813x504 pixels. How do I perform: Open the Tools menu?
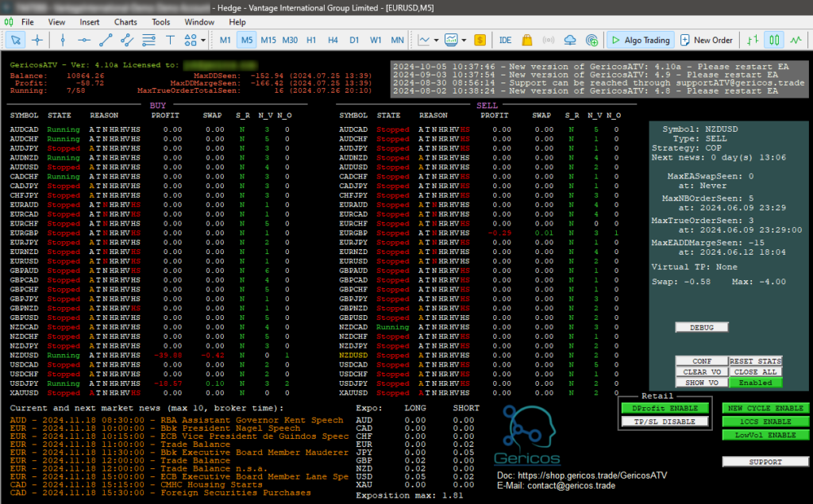pos(160,21)
